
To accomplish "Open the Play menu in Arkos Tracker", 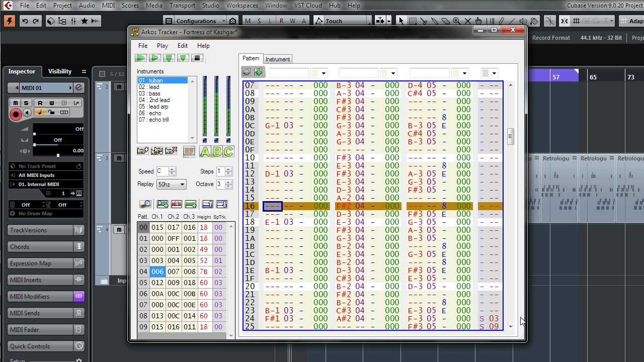I will coord(163,46).
